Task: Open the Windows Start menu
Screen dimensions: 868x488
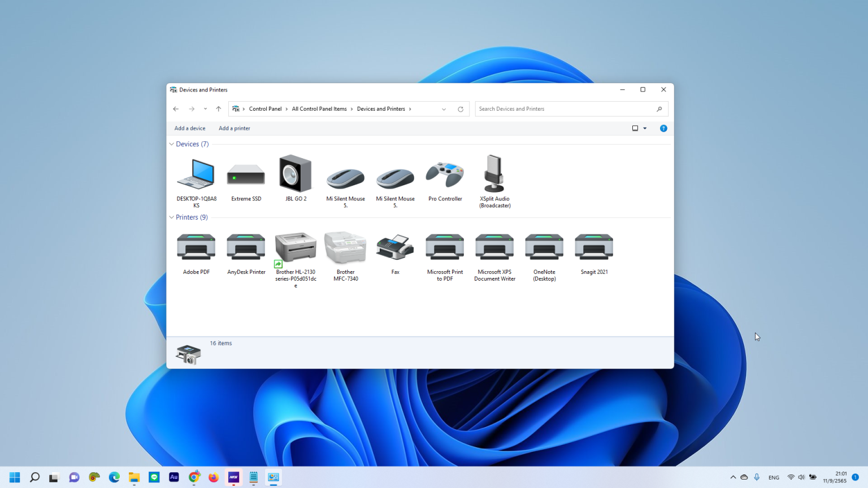Action: click(15, 477)
